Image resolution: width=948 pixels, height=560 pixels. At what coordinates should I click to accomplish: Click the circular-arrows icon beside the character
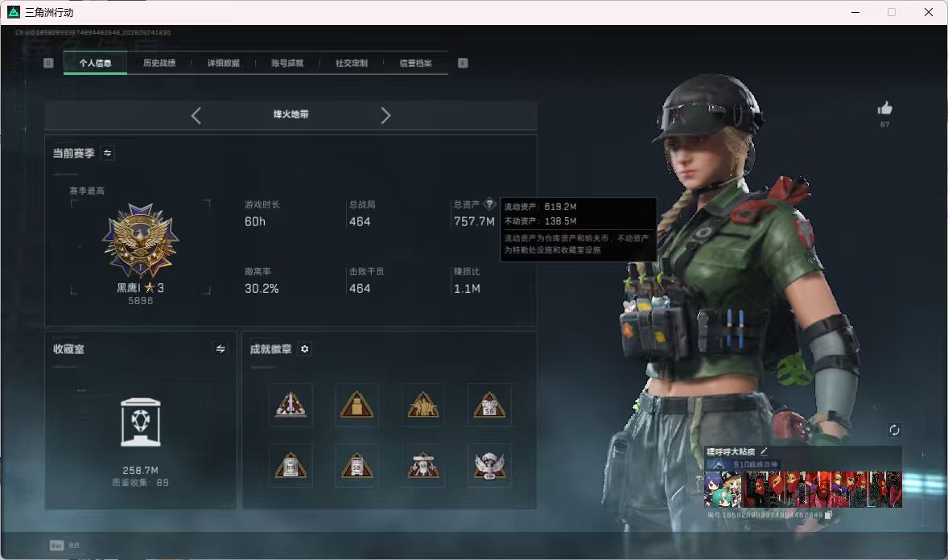pyautogui.click(x=894, y=430)
